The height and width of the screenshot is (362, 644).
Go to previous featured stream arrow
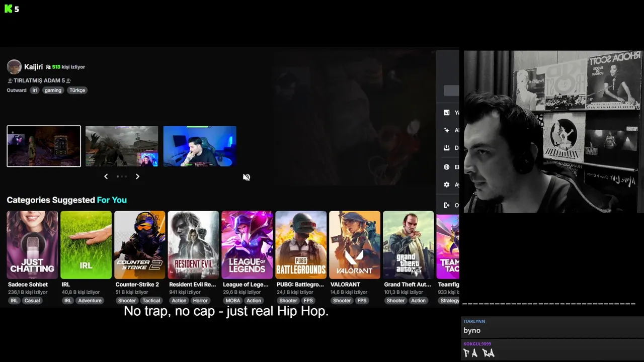pyautogui.click(x=106, y=176)
